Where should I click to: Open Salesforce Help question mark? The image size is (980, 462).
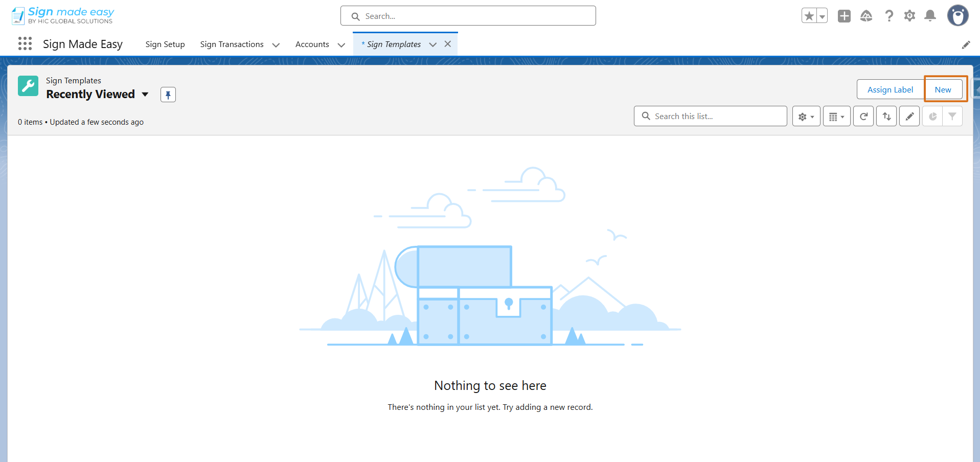pos(889,16)
